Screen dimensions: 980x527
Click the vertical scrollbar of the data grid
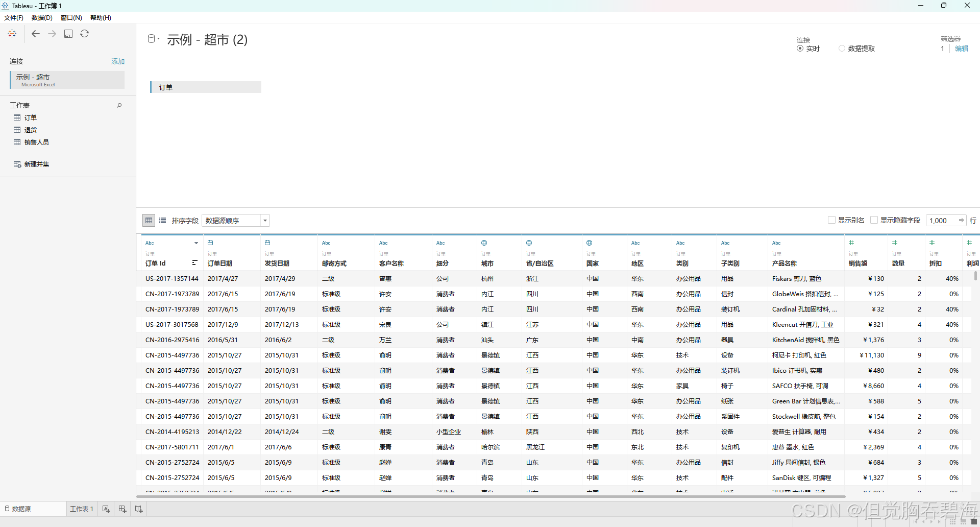coord(975,276)
